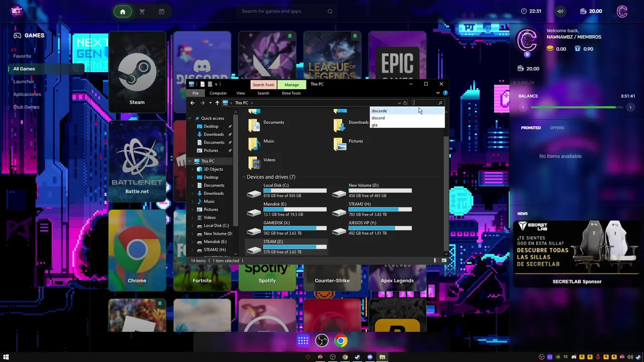Collapse the Quick access tree node

190,118
